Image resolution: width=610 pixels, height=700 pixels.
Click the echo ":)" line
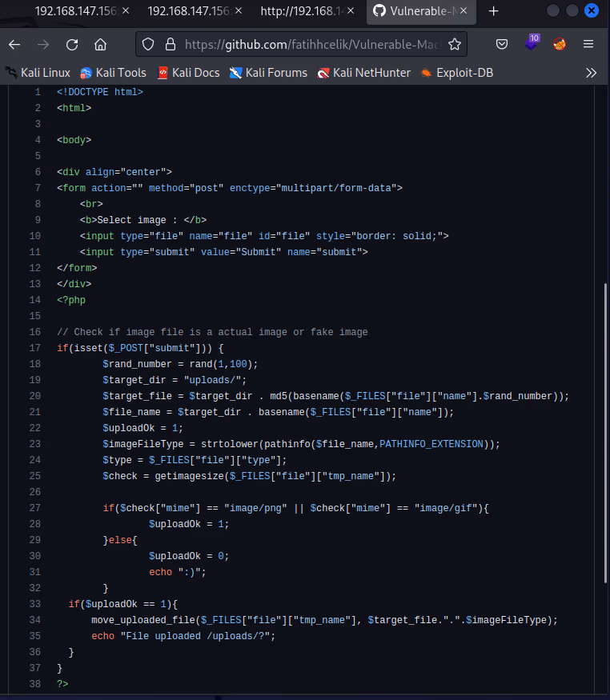pyautogui.click(x=177, y=572)
